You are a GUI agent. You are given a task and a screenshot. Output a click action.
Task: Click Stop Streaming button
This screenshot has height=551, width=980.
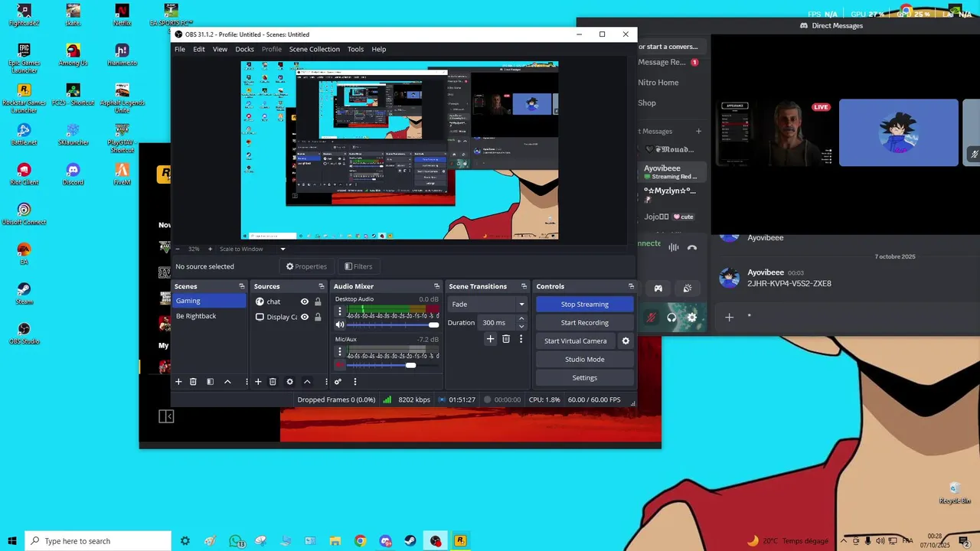pos(585,305)
